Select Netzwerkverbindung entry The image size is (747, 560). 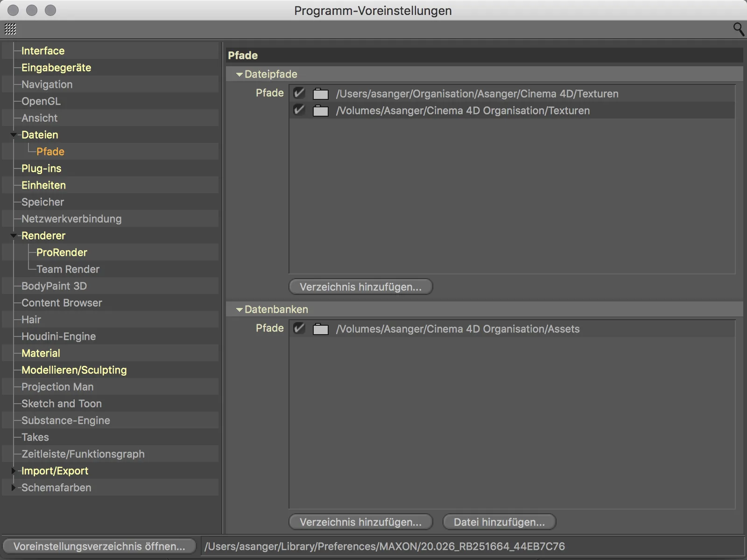tap(71, 219)
